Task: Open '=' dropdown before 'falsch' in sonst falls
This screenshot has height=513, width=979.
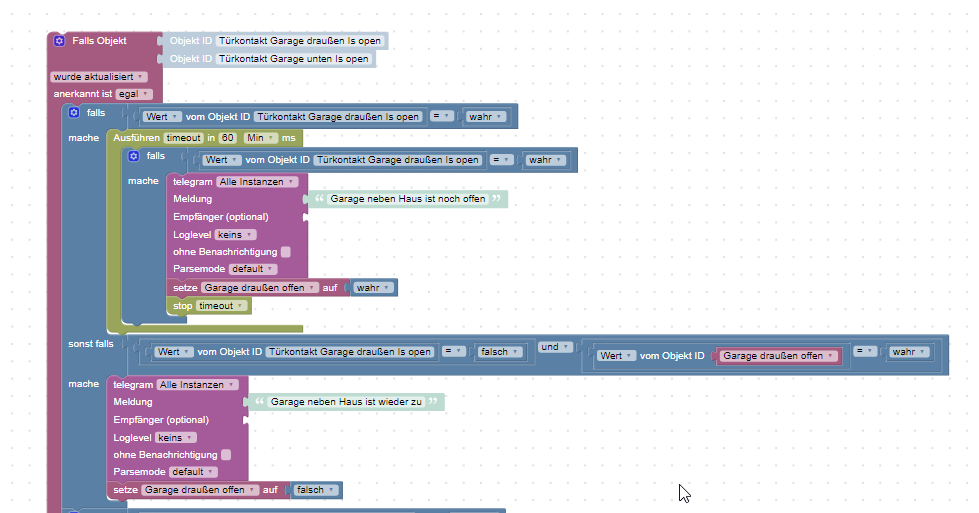Action: tap(454, 353)
